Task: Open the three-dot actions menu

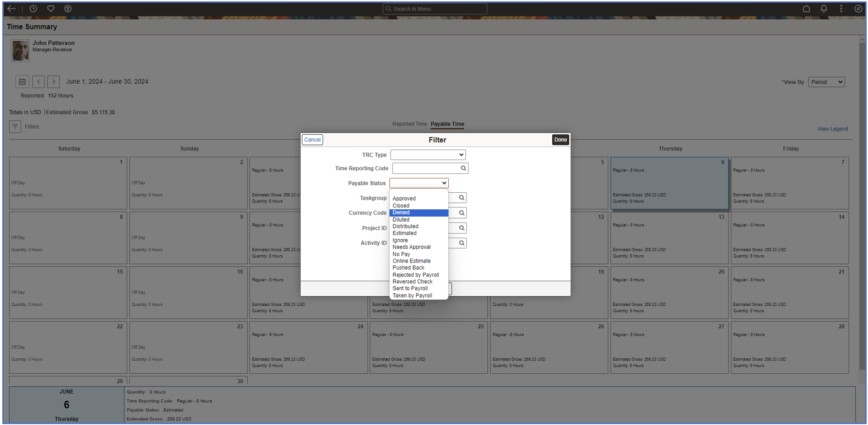Action: [x=841, y=8]
